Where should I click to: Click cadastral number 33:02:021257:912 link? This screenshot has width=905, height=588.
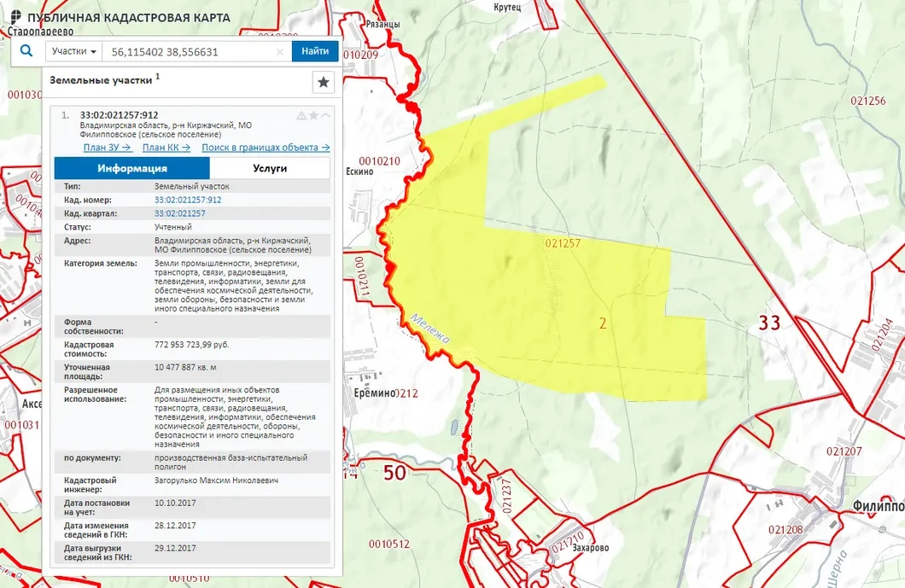187,200
